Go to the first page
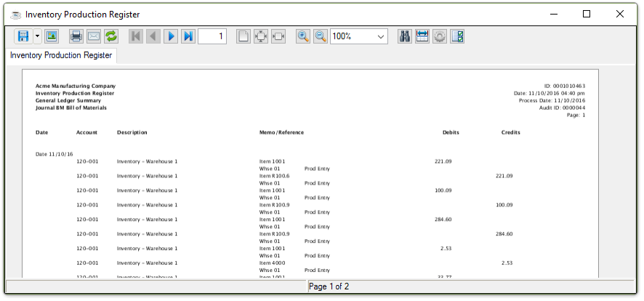The image size is (644, 301). click(136, 36)
